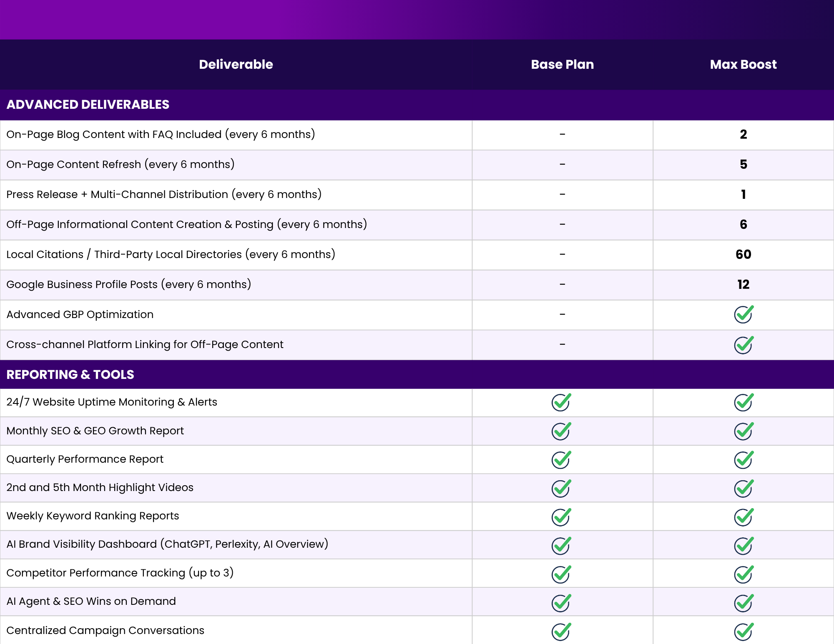The image size is (834, 644).
Task: Click Base Plan checkmark for Website Uptime Monitoring
Action: [561, 402]
